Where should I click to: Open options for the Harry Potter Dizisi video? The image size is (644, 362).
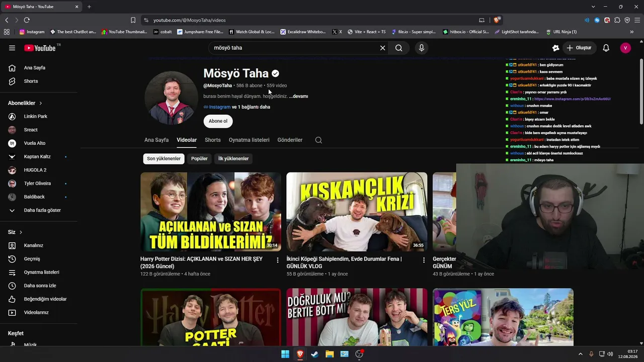(277, 260)
